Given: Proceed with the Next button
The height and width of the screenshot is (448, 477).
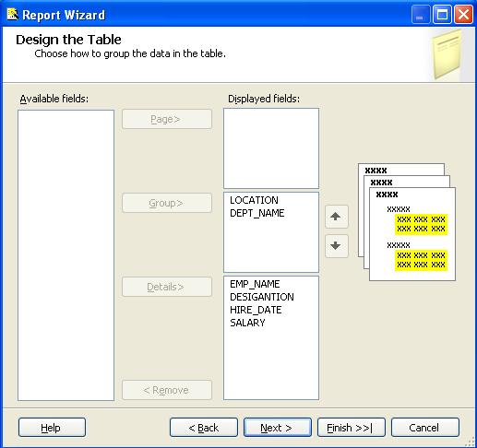Looking at the screenshot, I should tap(278, 428).
